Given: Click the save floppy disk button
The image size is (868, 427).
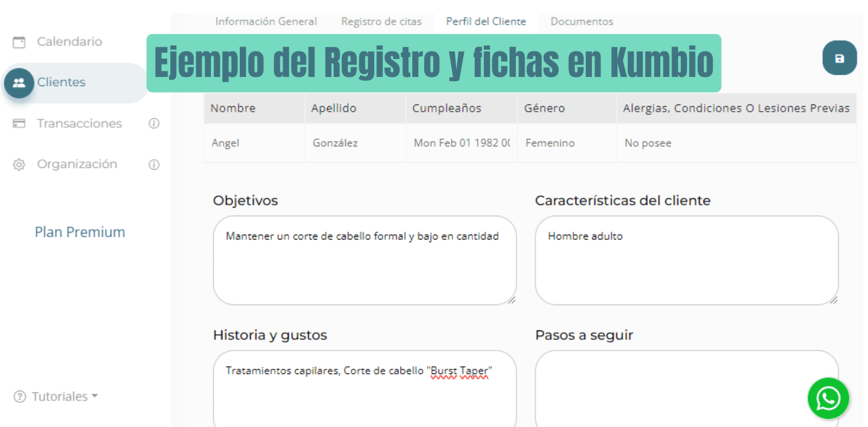Looking at the screenshot, I should pos(839,58).
